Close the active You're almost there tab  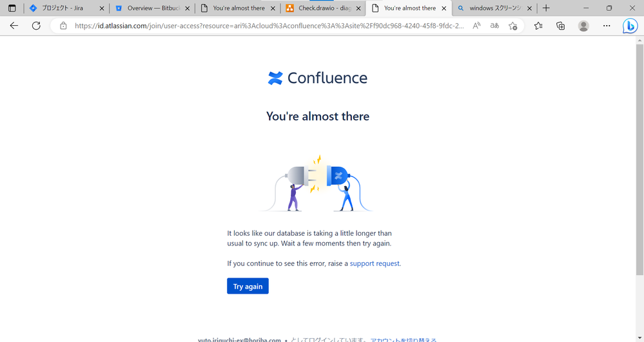pyautogui.click(x=444, y=8)
